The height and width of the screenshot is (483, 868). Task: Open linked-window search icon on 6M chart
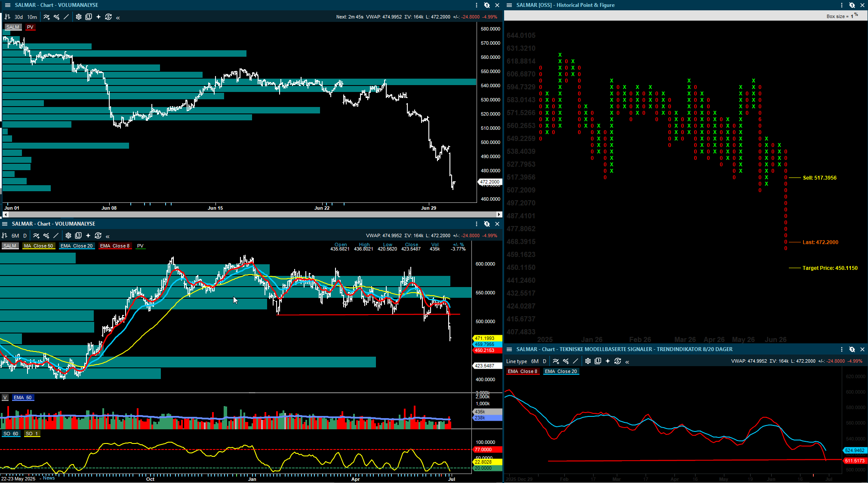[x=487, y=224]
